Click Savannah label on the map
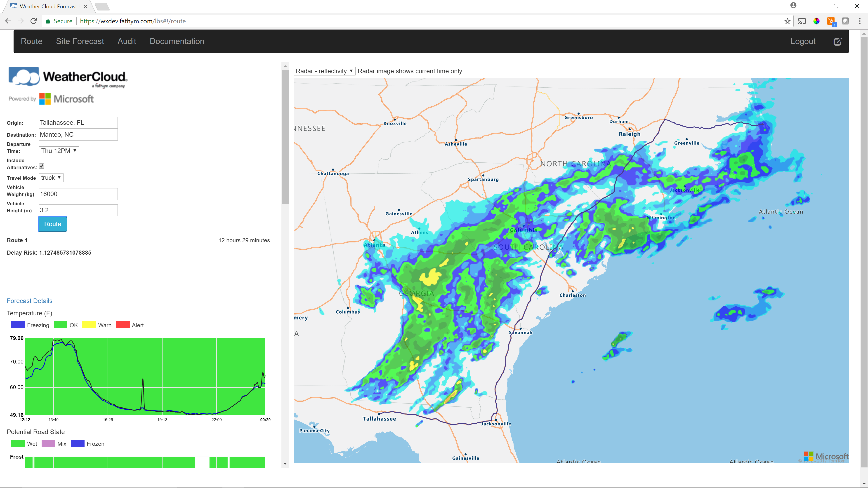868x488 pixels. tap(521, 332)
